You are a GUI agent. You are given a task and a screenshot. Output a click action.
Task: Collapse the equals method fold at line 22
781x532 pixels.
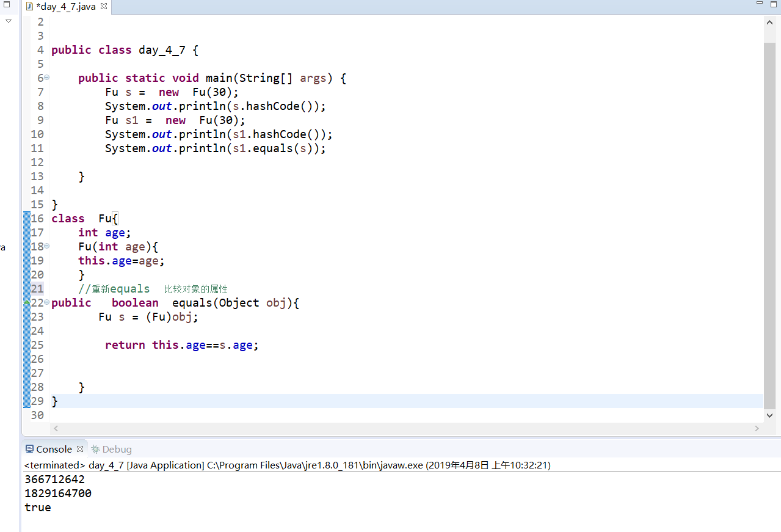47,302
